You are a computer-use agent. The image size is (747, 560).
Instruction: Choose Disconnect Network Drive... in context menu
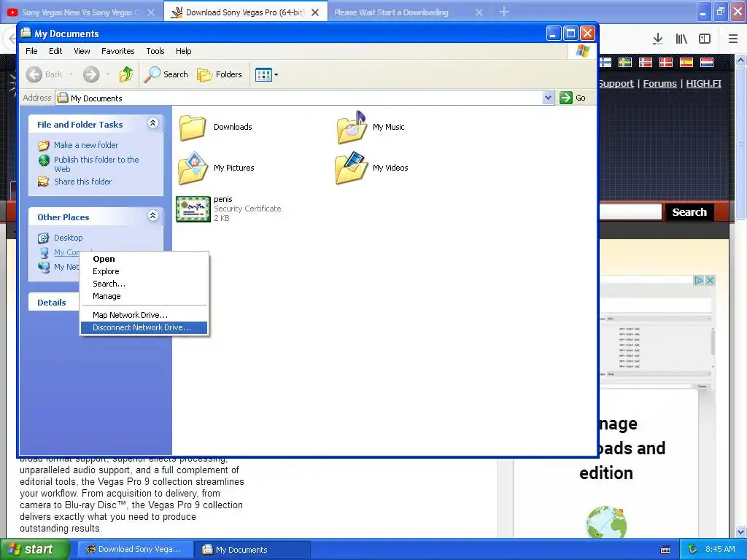(x=144, y=327)
